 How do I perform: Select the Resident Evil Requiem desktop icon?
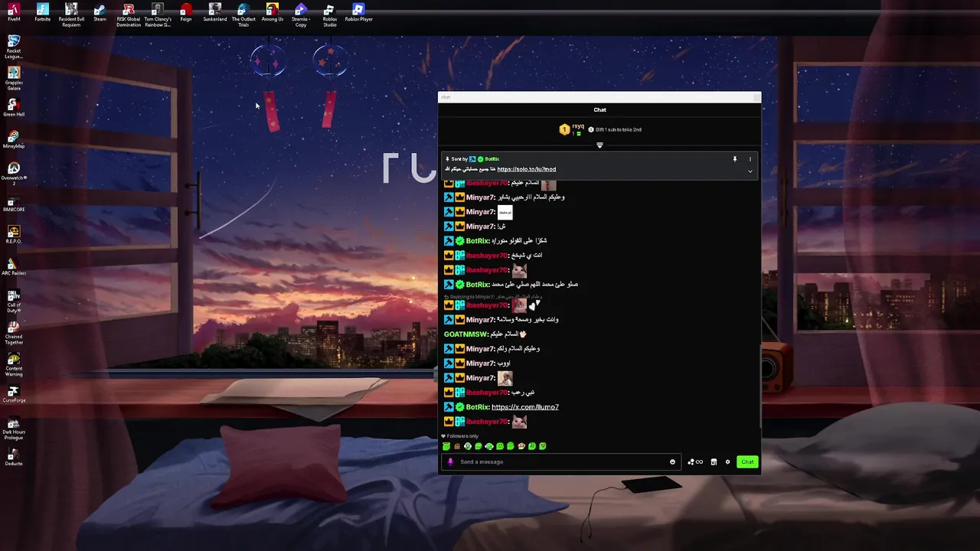pyautogui.click(x=71, y=15)
